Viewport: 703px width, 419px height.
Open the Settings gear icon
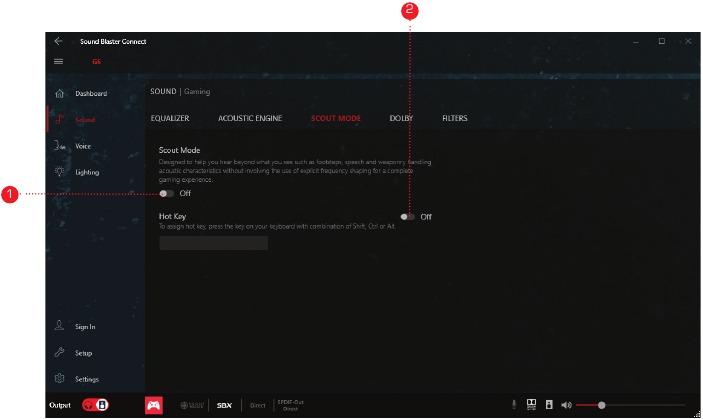point(59,379)
